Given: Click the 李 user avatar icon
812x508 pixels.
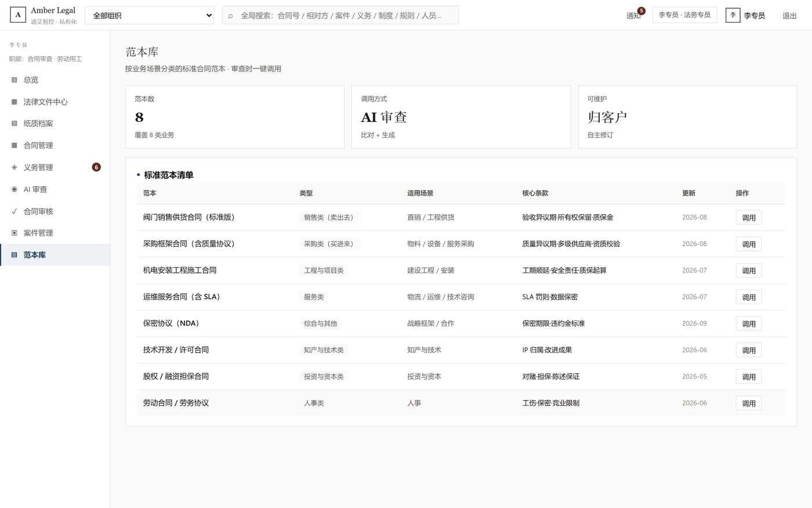Looking at the screenshot, I should (x=733, y=15).
